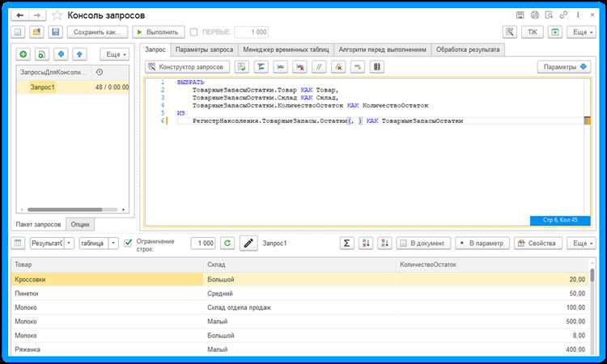This screenshot has width=607, height=364.
Task: Toggle the ПЕРВЫЕ checkbox
Action: pyautogui.click(x=193, y=32)
